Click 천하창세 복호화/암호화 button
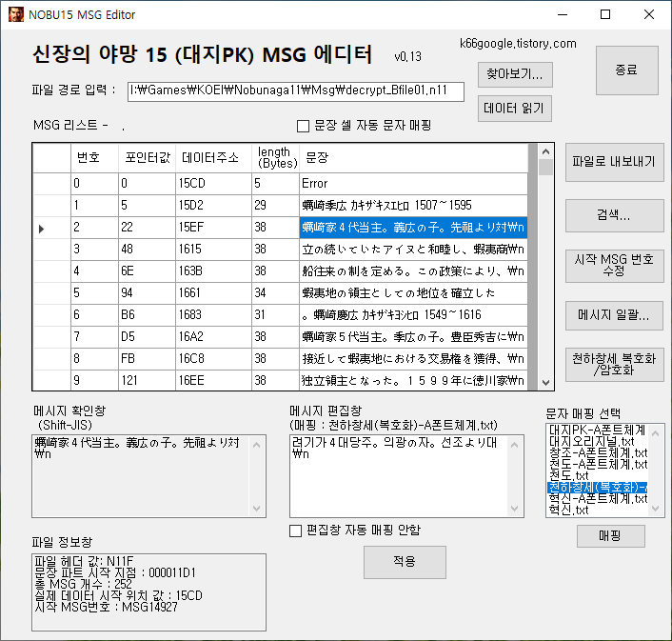The image size is (672, 641). pyautogui.click(x=614, y=365)
